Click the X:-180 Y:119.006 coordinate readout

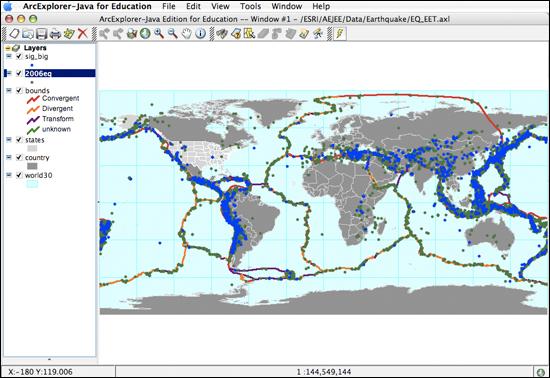[40, 372]
